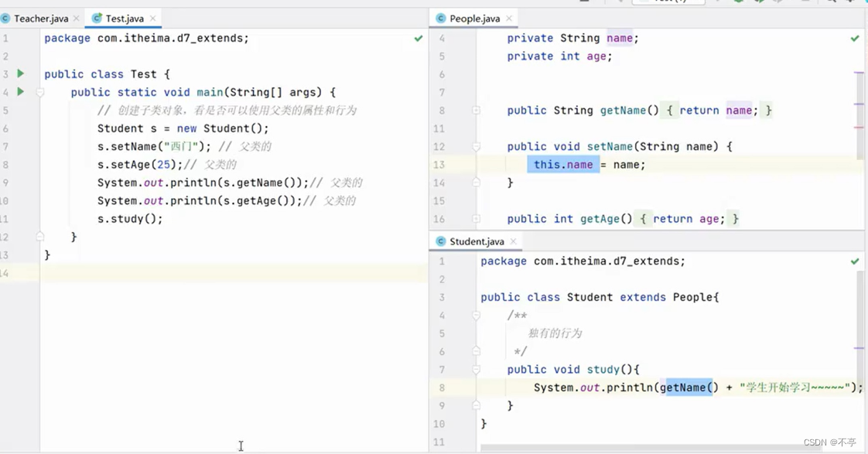Click green checkmark indicator in Student.java
The image size is (868, 454).
click(x=855, y=261)
